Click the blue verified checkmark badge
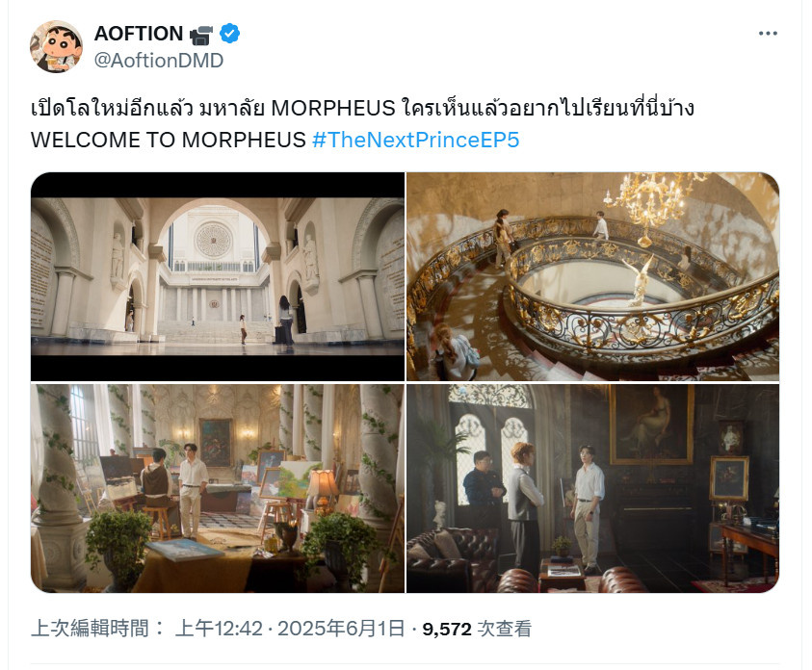Screen dimensions: 812x670 (229, 34)
